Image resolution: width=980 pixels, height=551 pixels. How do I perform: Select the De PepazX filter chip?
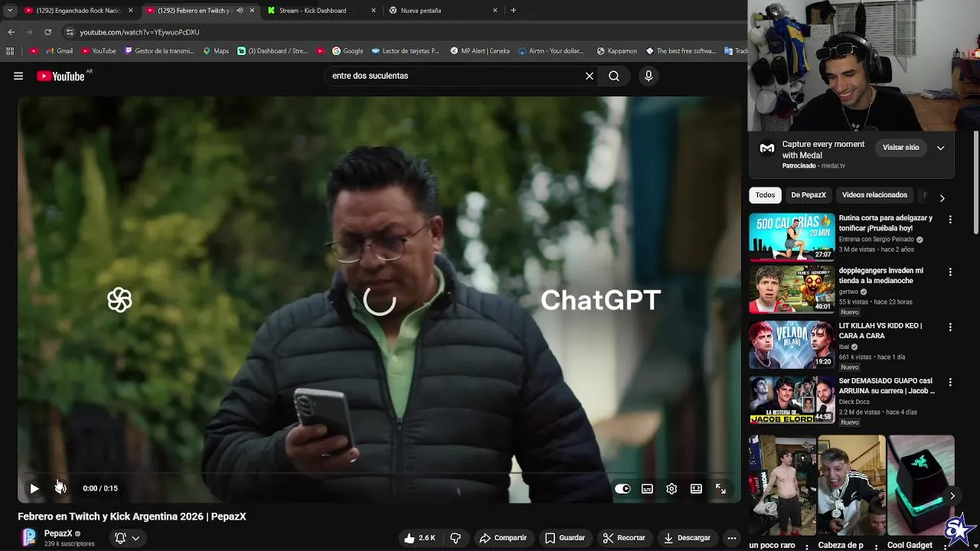808,195
